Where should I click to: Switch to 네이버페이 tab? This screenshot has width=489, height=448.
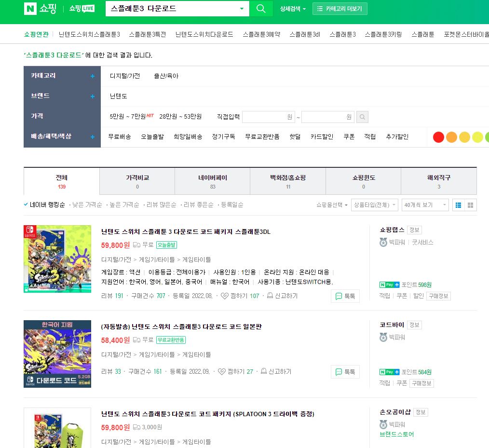pyautogui.click(x=213, y=181)
